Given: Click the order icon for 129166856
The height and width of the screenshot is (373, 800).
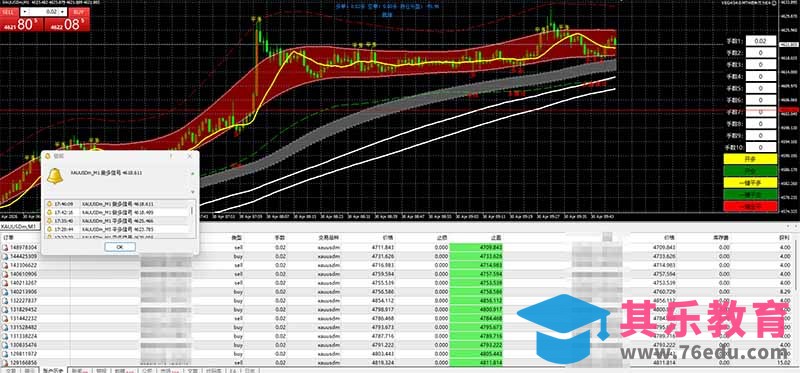Looking at the screenshot, I should coord(5,363).
